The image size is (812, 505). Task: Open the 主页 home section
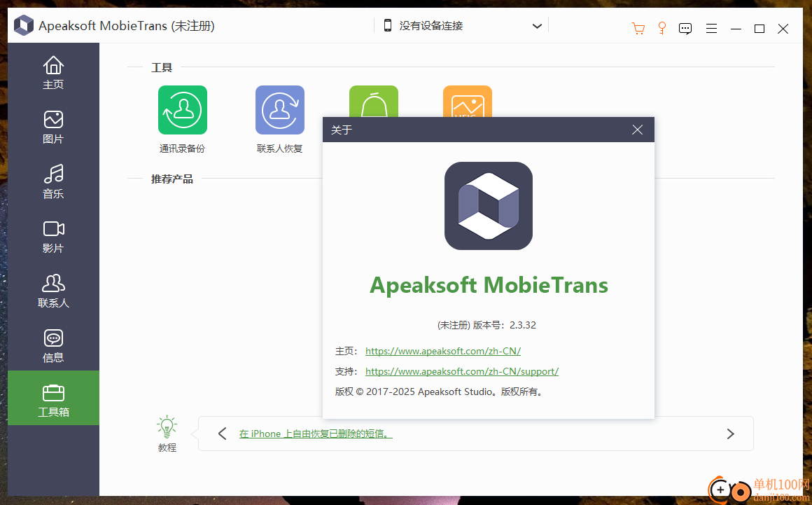pyautogui.click(x=53, y=73)
